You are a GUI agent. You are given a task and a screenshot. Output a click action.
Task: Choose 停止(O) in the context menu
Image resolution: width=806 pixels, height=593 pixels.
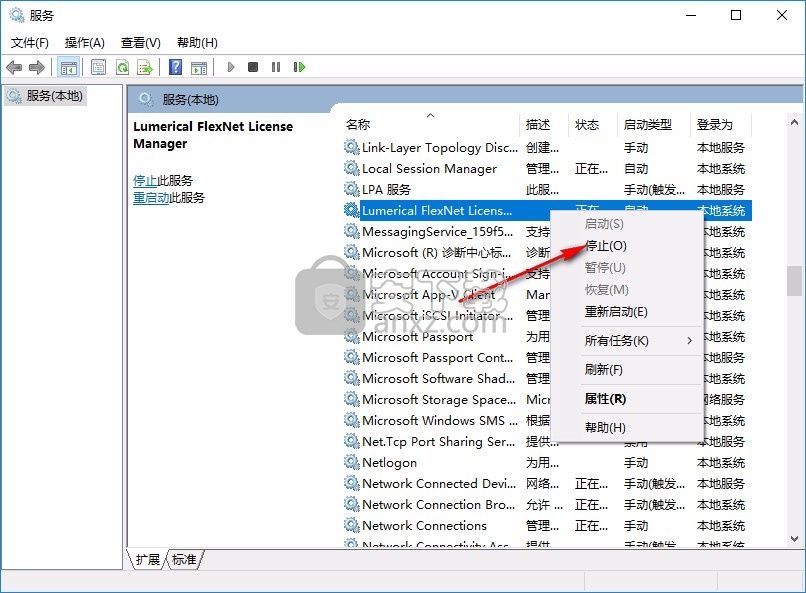point(606,246)
